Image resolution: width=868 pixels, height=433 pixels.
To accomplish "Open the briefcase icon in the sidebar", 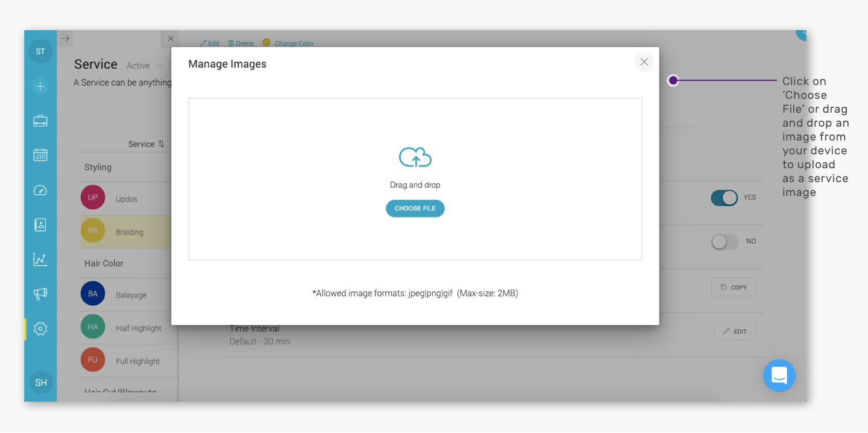I will [40, 121].
